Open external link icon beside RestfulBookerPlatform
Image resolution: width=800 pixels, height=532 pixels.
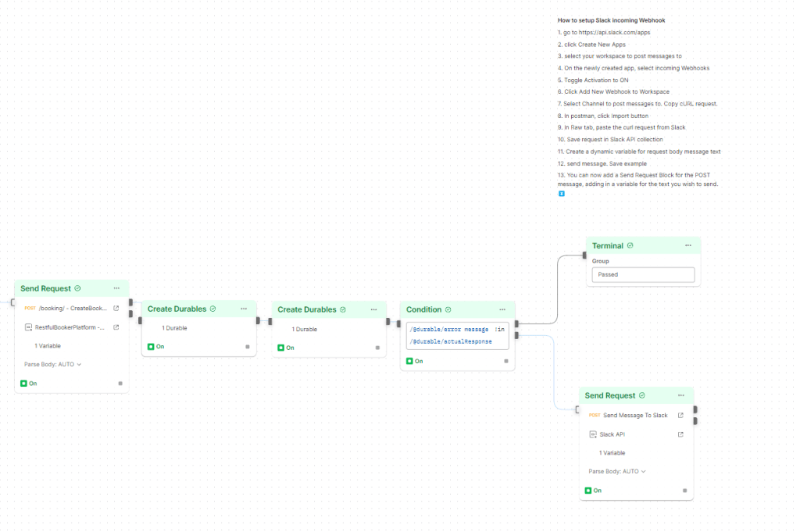[x=116, y=327]
